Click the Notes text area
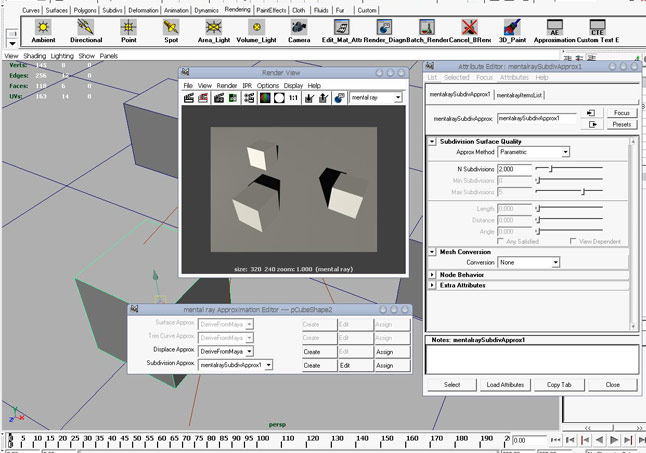The height and width of the screenshot is (453, 646). (x=532, y=360)
